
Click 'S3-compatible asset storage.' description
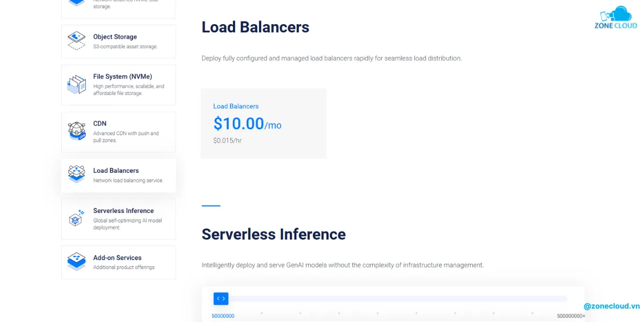(x=126, y=47)
